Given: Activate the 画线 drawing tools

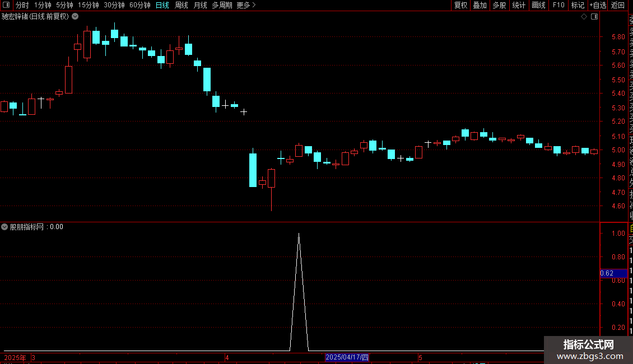Looking at the screenshot, I should pos(538,5).
